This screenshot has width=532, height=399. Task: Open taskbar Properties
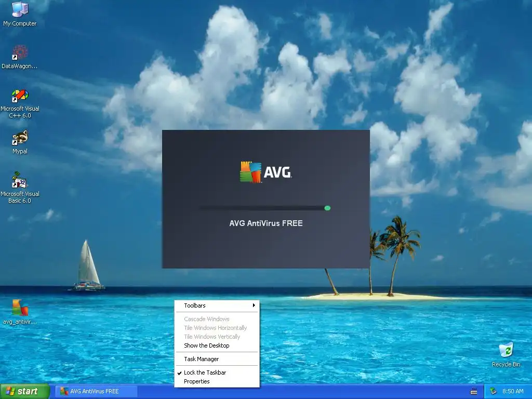217,381
